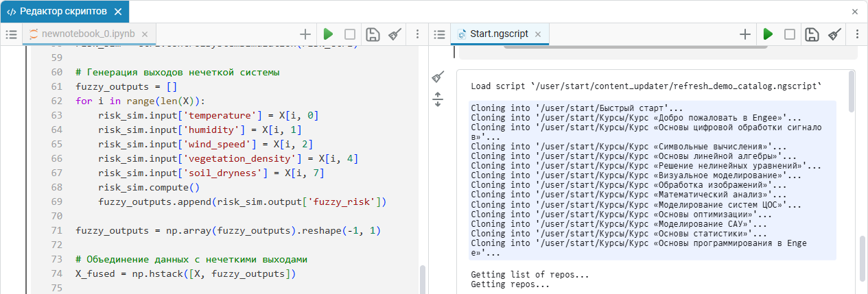This screenshot has width=868, height=294.
Task: Close the Редактор скриптов panel tab
Action: pyautogui.click(x=119, y=12)
